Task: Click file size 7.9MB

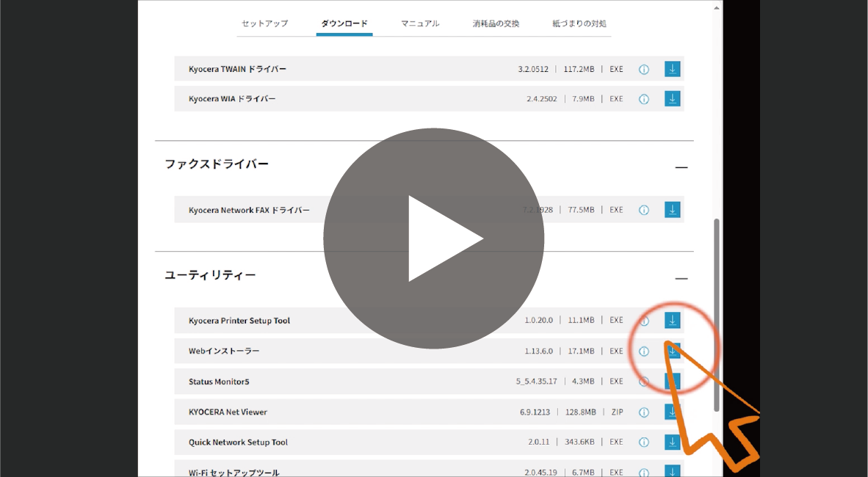Action: [x=584, y=99]
